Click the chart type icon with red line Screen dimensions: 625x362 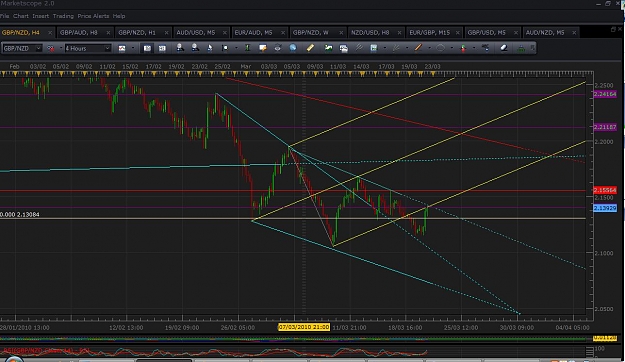click(x=122, y=48)
